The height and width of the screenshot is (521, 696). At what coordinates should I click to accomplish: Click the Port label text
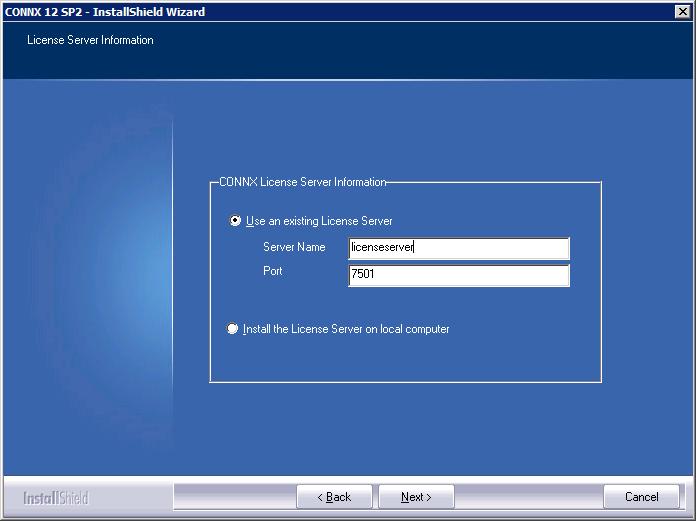(x=273, y=271)
